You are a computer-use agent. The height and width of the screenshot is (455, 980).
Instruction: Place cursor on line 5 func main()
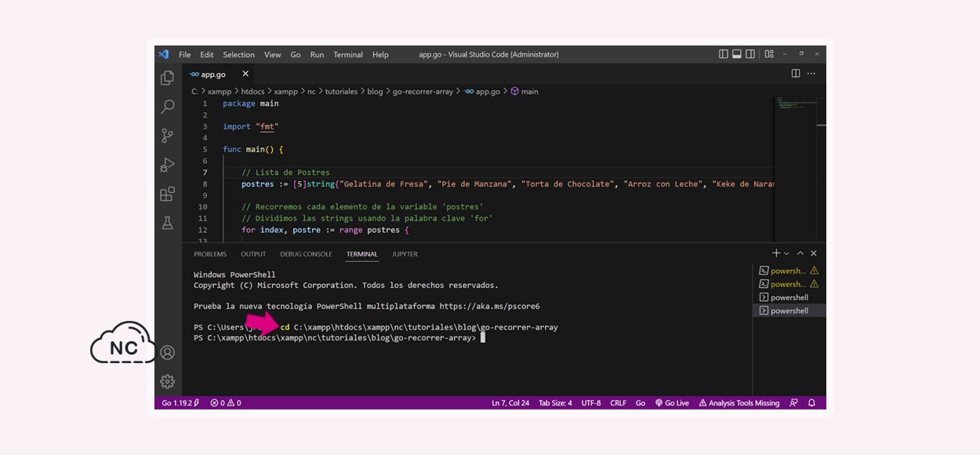(x=252, y=149)
